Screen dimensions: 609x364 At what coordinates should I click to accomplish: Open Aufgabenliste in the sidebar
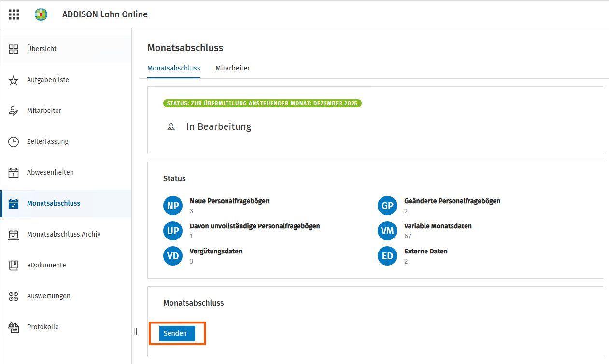pos(66,80)
